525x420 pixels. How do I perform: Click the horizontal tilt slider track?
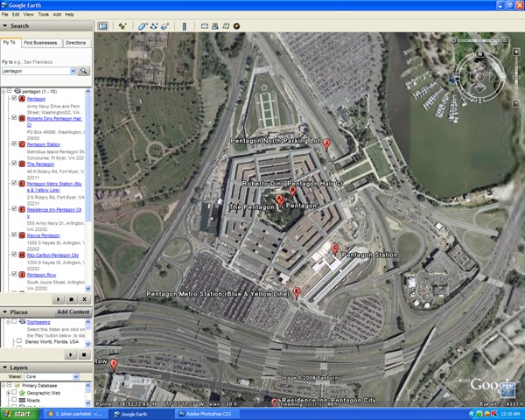tap(479, 41)
